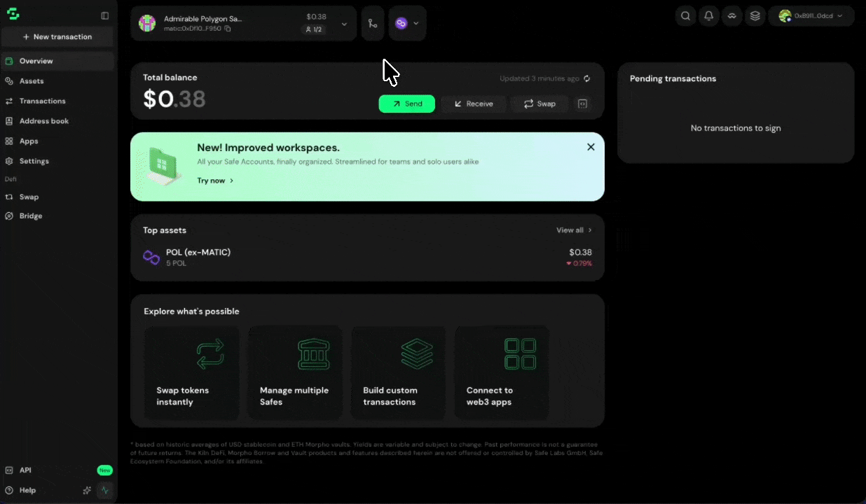This screenshot has width=866, height=504.
Task: Open Apps in the sidebar
Action: coord(57,141)
